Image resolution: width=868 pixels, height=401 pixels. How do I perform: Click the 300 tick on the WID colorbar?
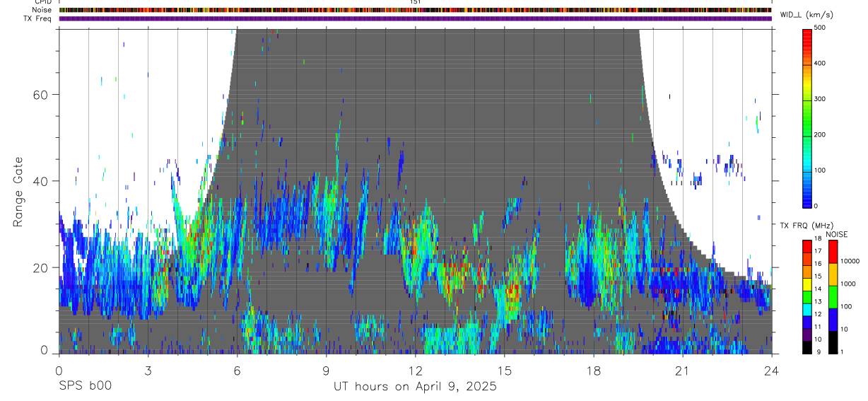820,99
